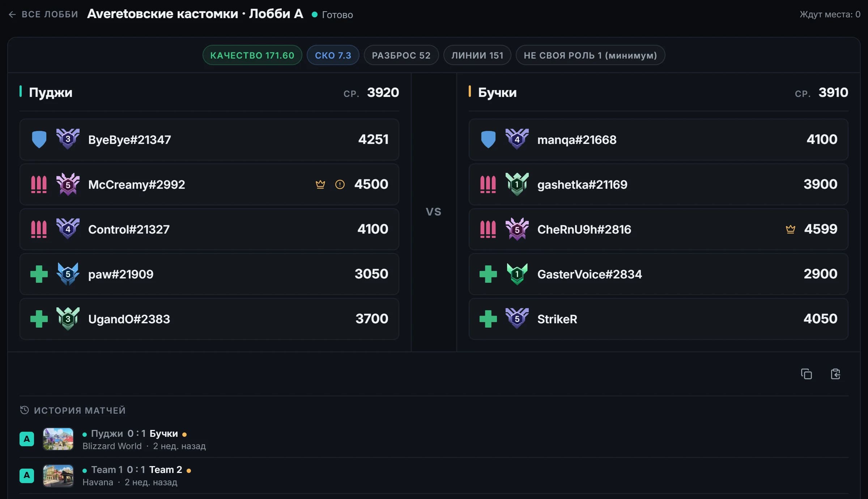Go back to ВСЕ ЛОББИ
This screenshot has height=499, width=868.
tap(43, 14)
